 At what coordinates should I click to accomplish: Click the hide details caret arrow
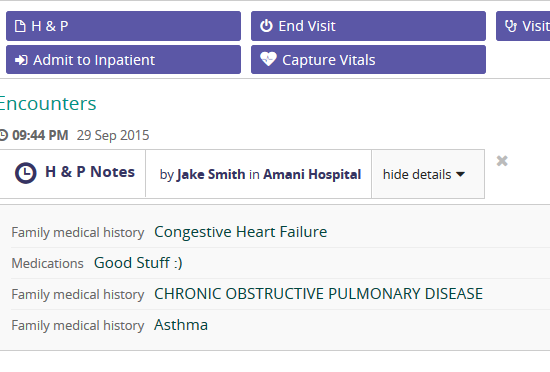460,174
